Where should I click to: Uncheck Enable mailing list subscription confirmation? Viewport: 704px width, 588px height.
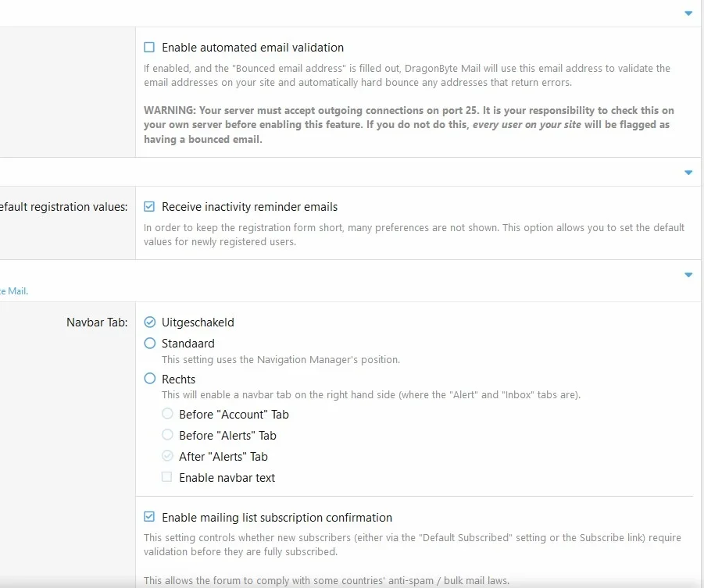click(149, 517)
